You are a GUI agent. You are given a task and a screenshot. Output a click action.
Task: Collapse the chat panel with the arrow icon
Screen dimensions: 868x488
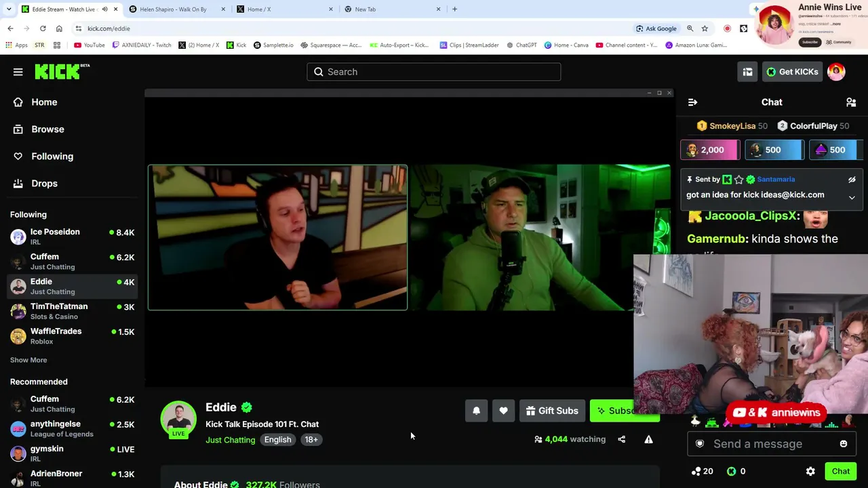tap(692, 102)
